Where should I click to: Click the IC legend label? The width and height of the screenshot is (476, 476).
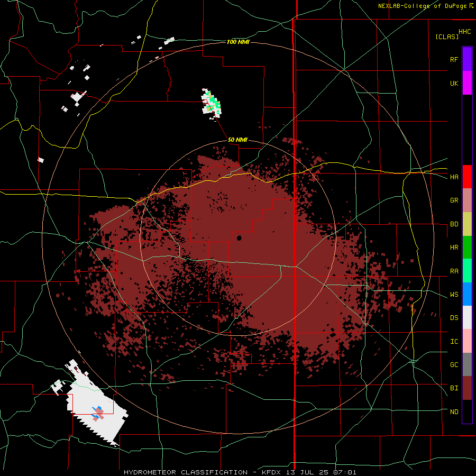[x=454, y=342]
